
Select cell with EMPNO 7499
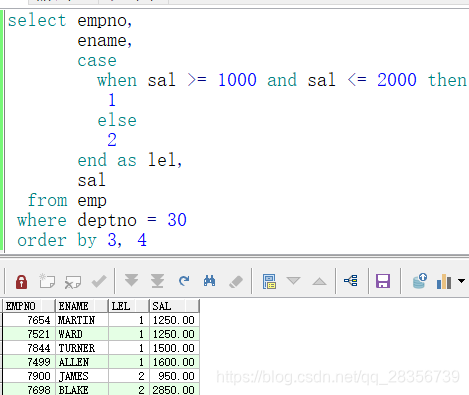coord(29,362)
